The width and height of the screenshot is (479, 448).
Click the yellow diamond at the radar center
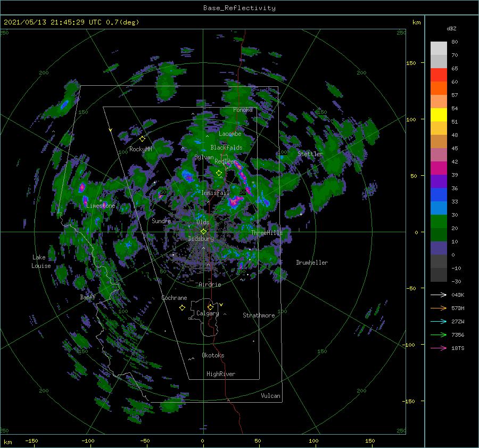(203, 232)
